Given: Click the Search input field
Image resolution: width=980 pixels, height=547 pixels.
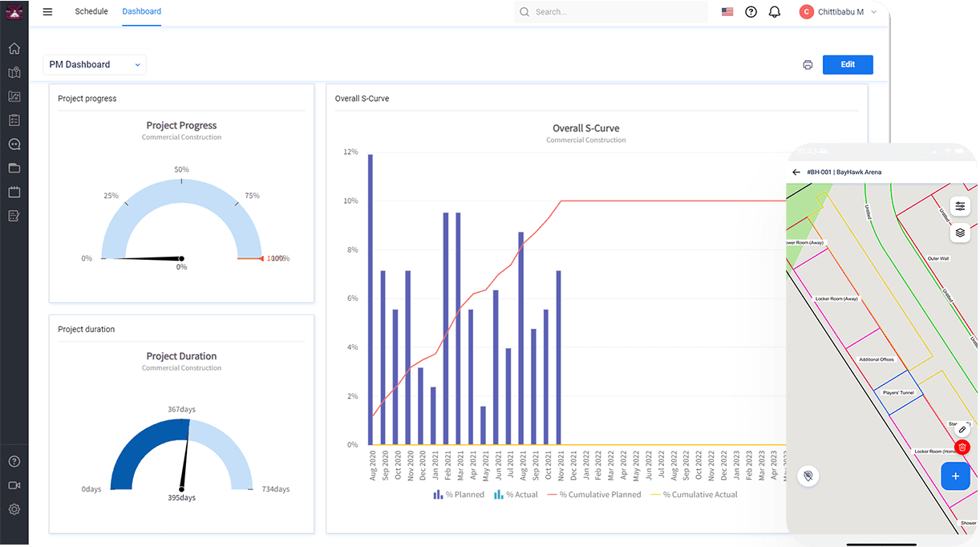Looking at the screenshot, I should coord(611,12).
